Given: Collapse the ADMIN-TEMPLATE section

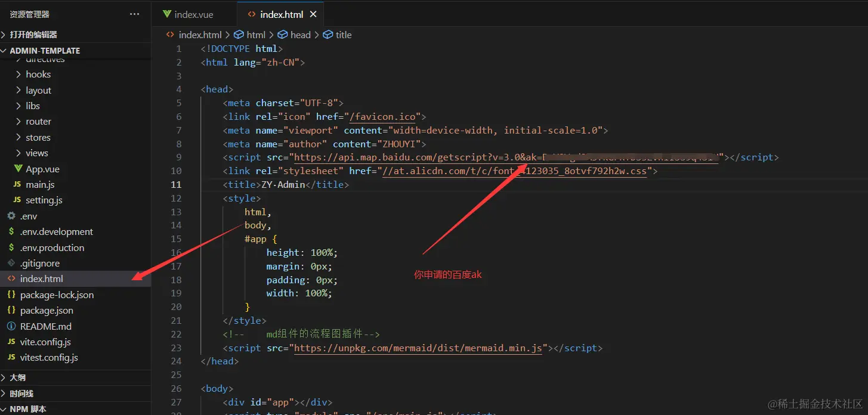Looking at the screenshot, I should (x=75, y=51).
